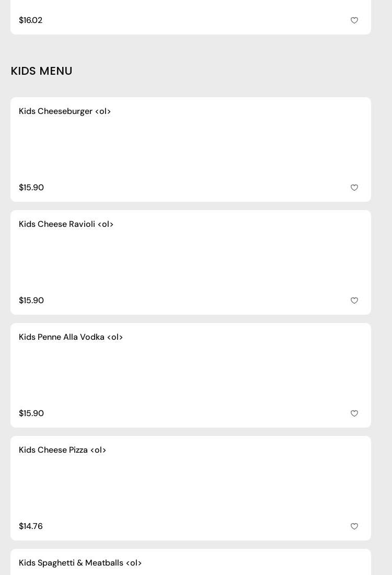Select the Kids Cheese Ravioli title
The width and height of the screenshot is (392, 575).
(x=66, y=224)
